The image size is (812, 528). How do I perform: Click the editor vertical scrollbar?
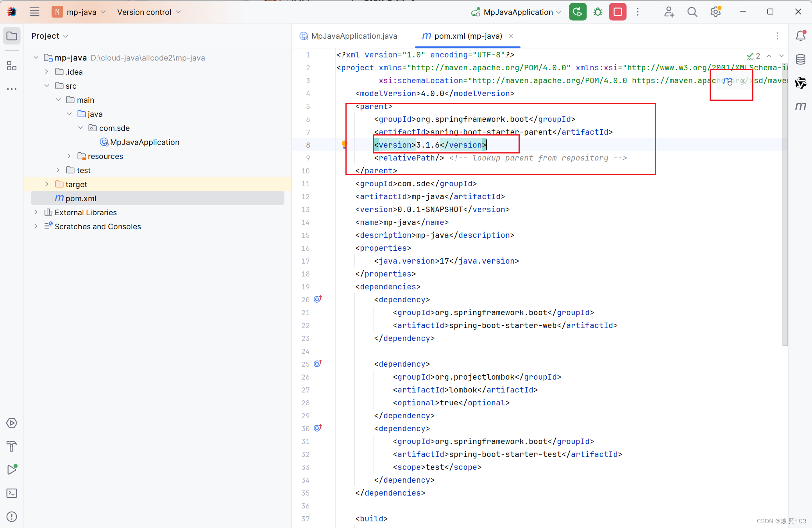[x=785, y=195]
